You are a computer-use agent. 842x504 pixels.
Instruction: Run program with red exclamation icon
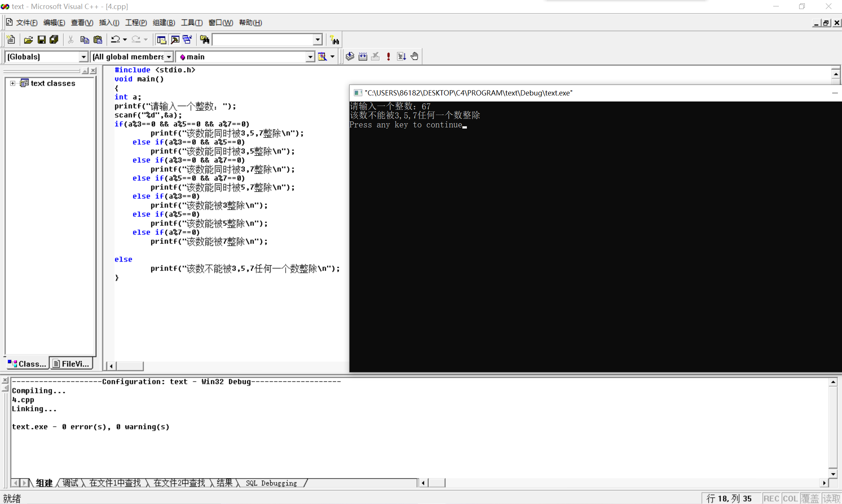click(x=388, y=56)
